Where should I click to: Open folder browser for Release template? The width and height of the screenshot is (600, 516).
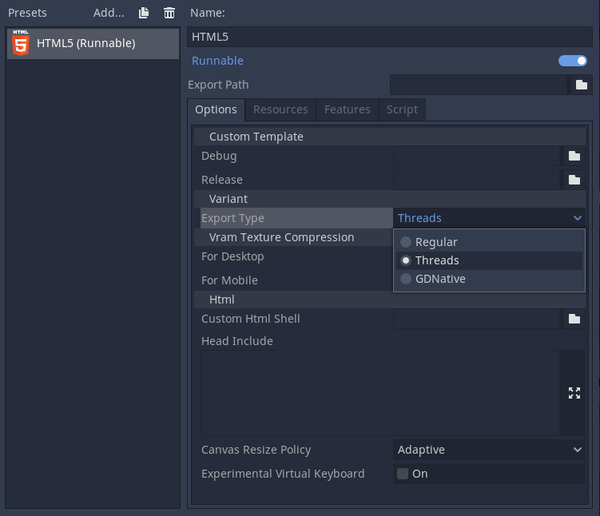click(x=574, y=180)
